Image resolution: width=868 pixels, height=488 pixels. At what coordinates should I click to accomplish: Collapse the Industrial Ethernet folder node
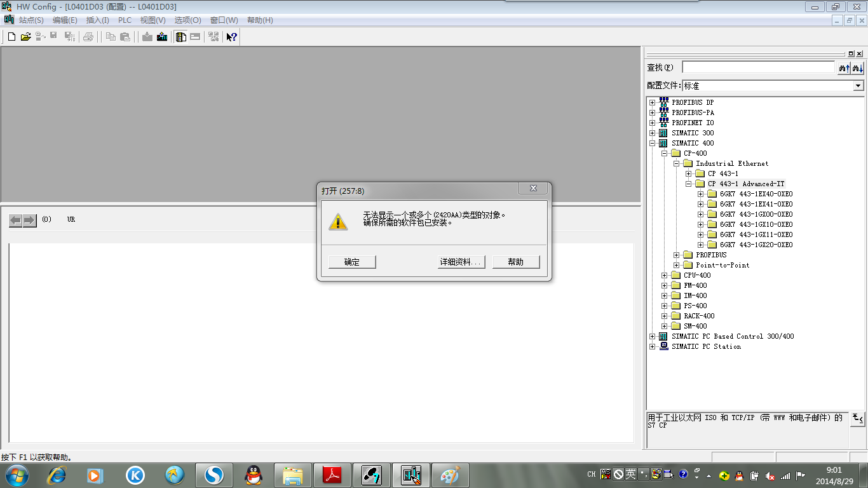677,163
